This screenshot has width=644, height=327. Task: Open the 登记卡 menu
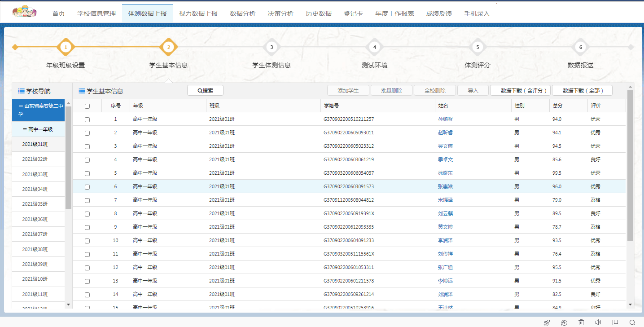pos(353,13)
